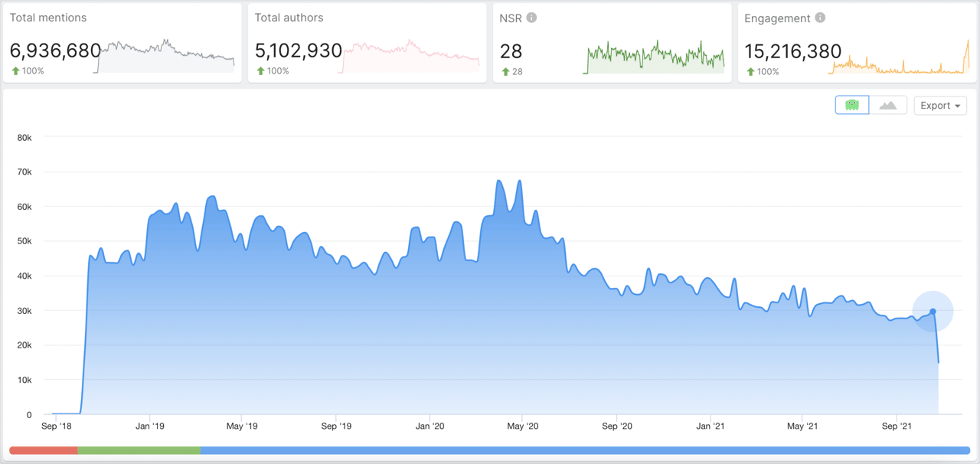Click the Total mentions gray sparkline
Viewport: 980px width, 464px height.
(165, 57)
